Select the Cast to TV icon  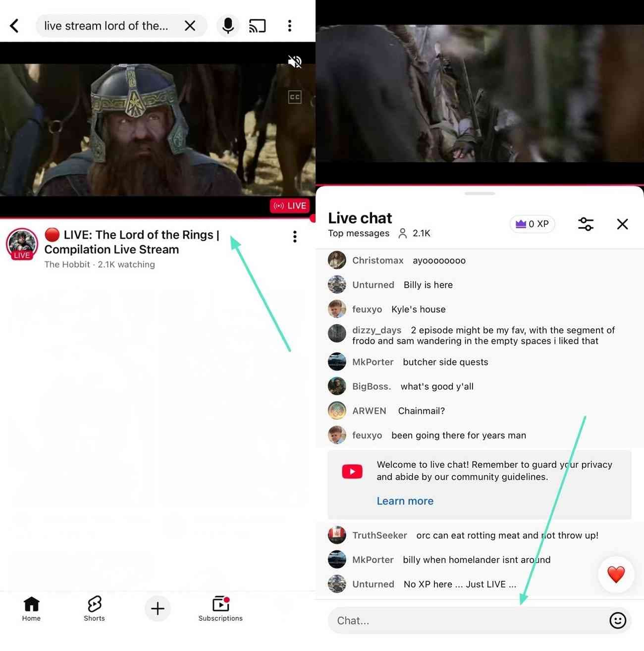tap(257, 25)
